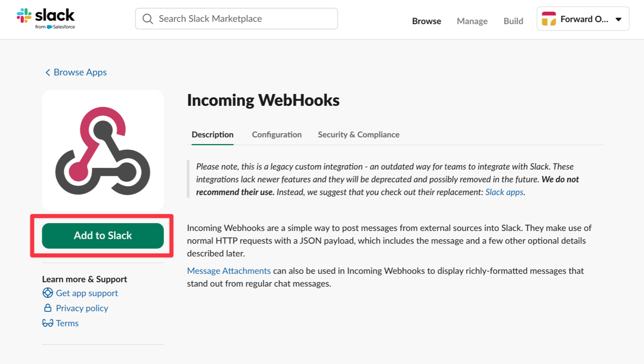Expand the workspace switcher dropdown arrow

tap(618, 19)
